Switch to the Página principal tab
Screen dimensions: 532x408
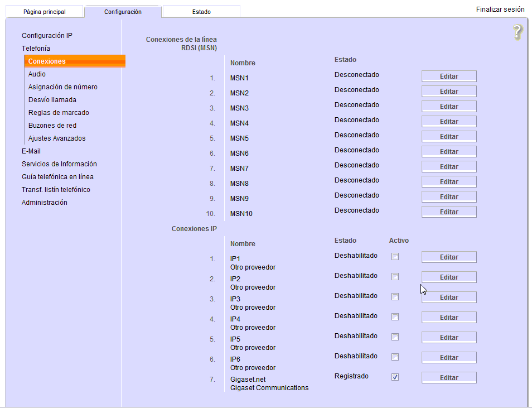click(x=45, y=12)
